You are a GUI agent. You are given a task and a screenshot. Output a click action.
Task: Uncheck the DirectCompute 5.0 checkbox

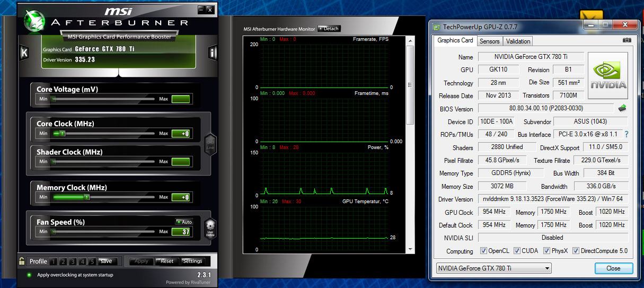click(x=576, y=251)
